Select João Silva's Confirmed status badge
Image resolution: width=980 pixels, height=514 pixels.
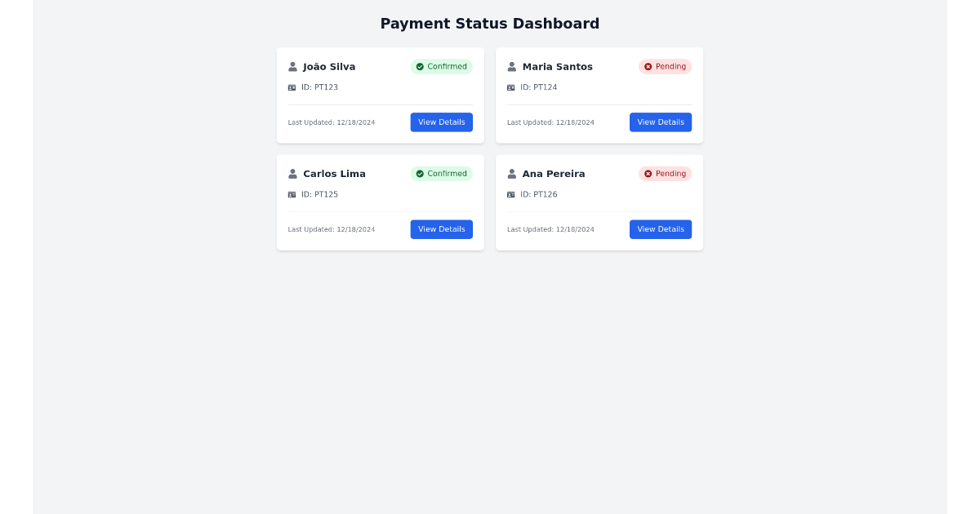(x=442, y=67)
